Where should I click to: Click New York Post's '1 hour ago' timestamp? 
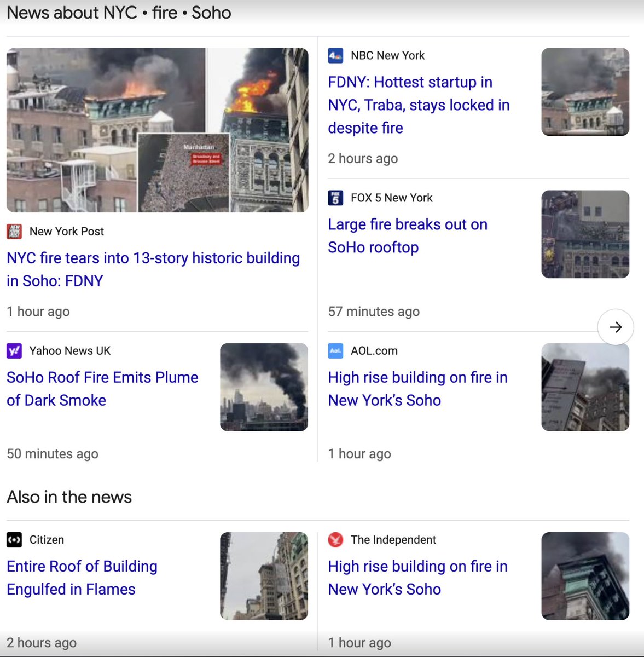tap(38, 311)
